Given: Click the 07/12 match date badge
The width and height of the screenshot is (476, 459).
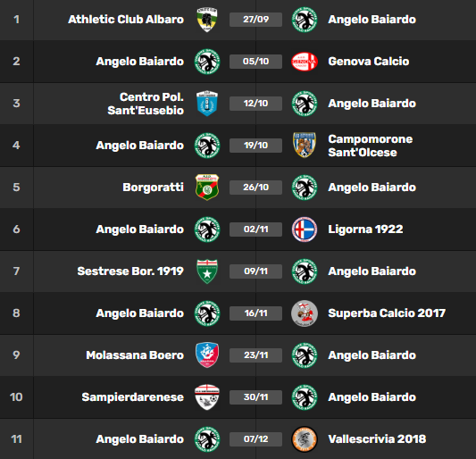Looking at the screenshot, I should tap(256, 439).
